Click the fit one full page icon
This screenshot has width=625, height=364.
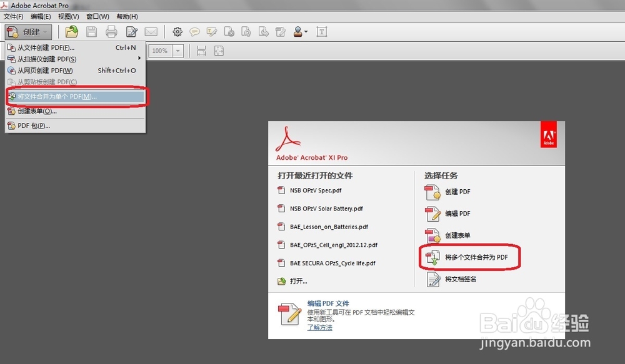pos(219,51)
